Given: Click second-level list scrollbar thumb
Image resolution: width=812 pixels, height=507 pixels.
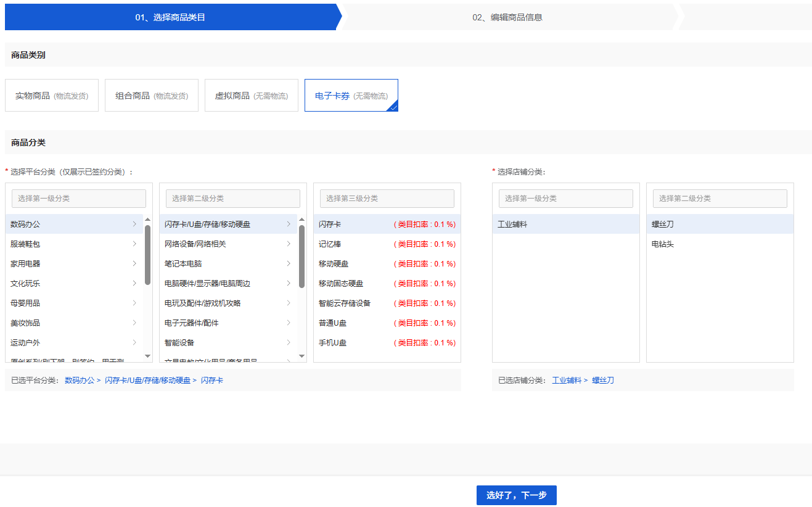Looking at the screenshot, I should click(x=302, y=257).
